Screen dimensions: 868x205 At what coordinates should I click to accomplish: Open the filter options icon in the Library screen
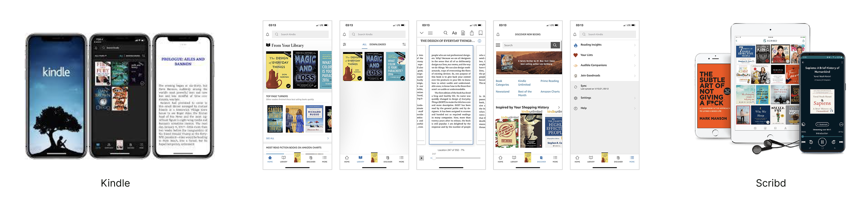coord(345,45)
